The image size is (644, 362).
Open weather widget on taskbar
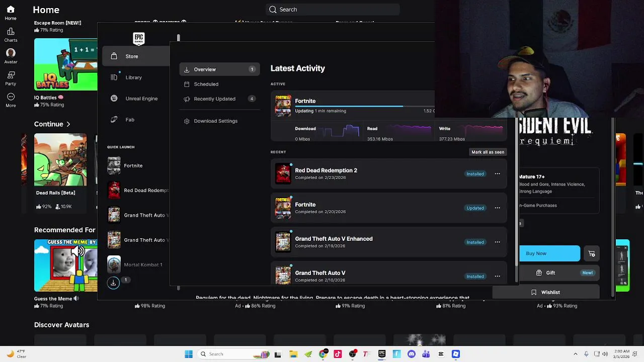point(15,354)
